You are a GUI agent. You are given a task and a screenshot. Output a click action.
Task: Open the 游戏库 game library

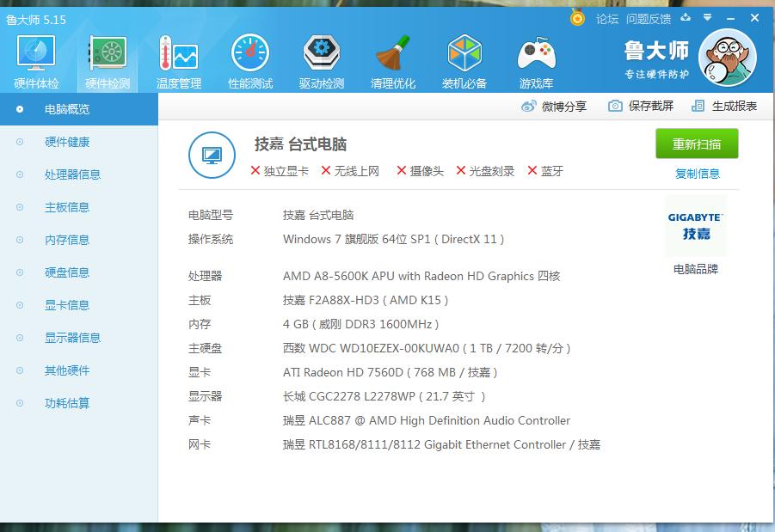[535, 58]
